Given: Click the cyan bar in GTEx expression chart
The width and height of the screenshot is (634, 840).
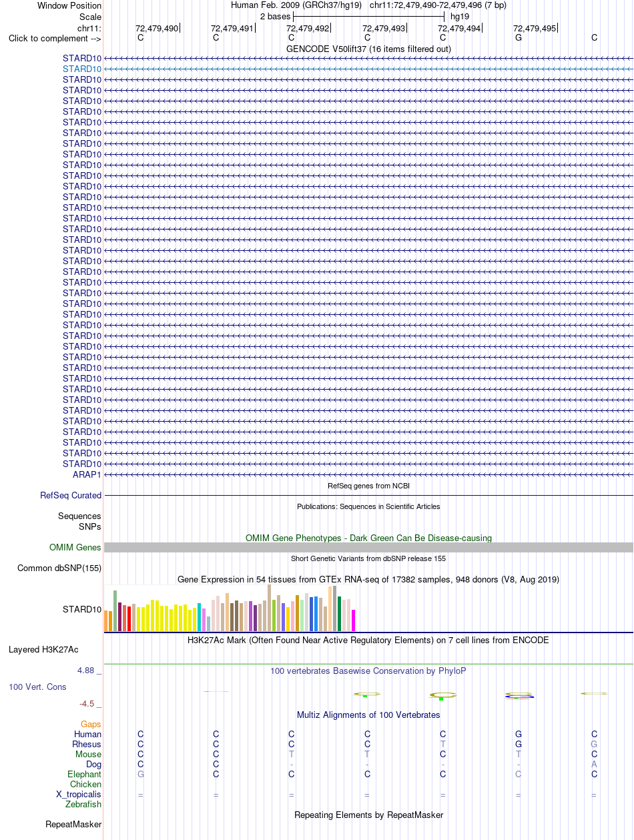Looking at the screenshot, I should 200,617.
